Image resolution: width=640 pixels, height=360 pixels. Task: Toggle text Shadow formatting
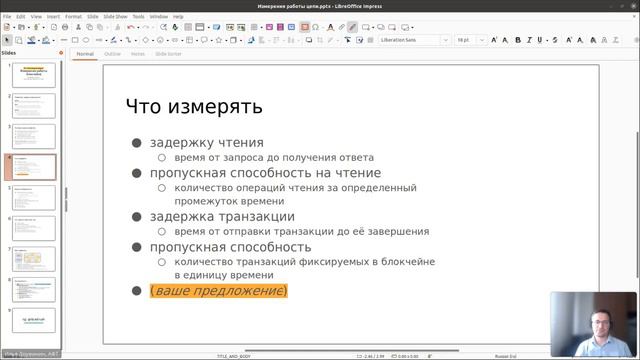coord(593,40)
